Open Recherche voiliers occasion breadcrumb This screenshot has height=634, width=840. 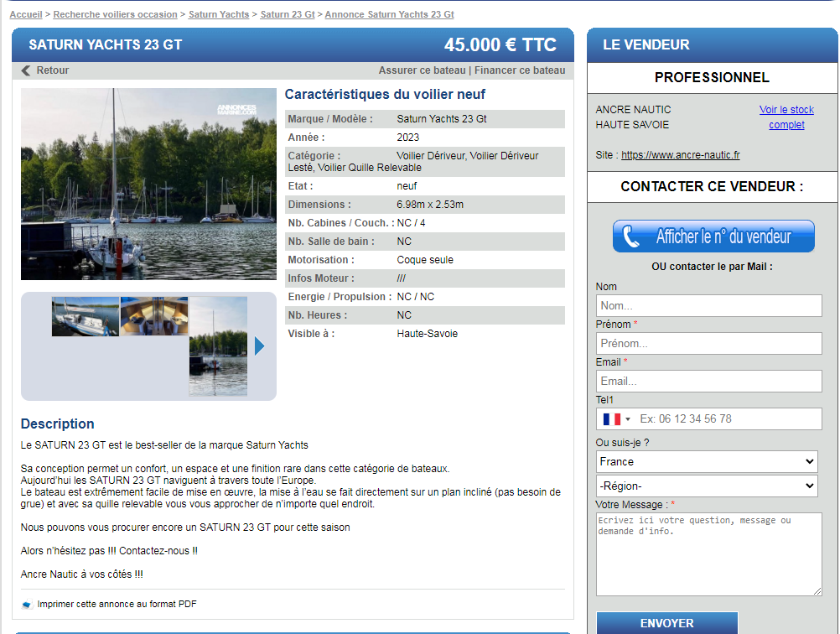(x=115, y=14)
